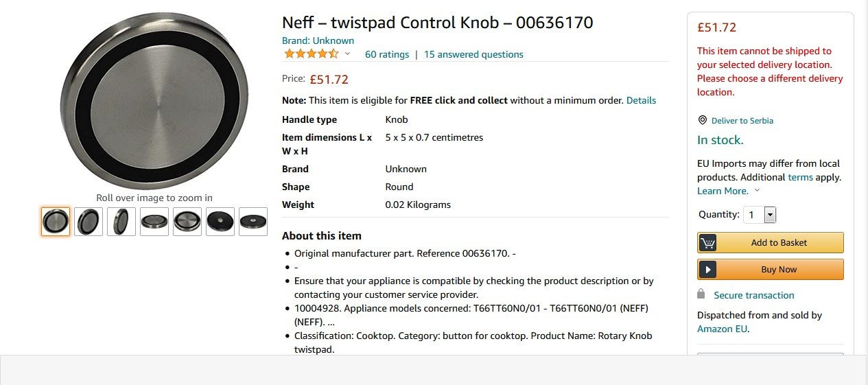Select the third tilted knob thumbnail
The width and height of the screenshot is (868, 385).
click(x=121, y=222)
